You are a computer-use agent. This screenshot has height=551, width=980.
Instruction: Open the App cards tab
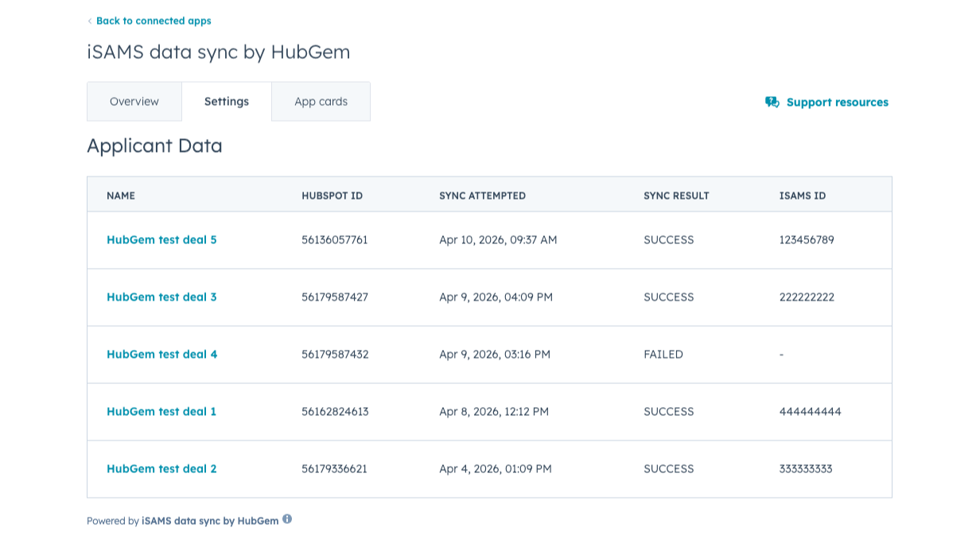321,101
